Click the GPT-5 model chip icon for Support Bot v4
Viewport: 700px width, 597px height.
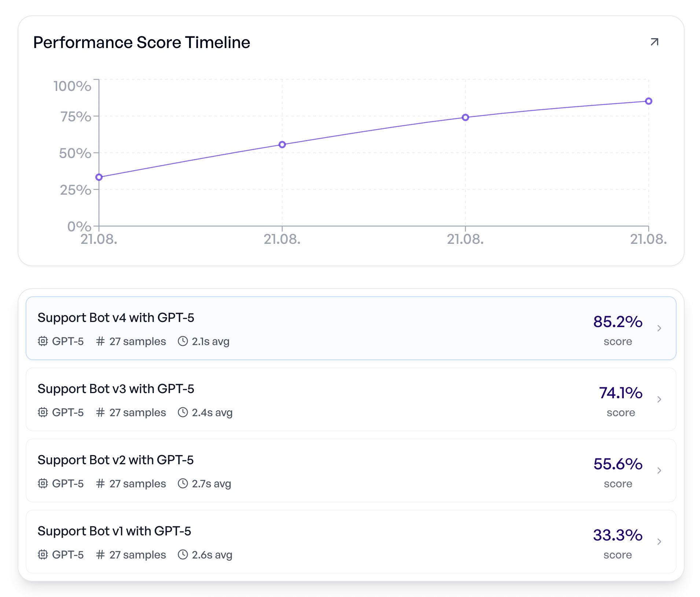point(43,341)
